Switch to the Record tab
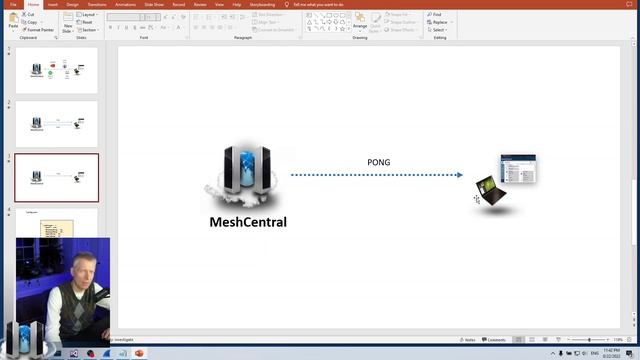This screenshot has width=640, height=360. [x=178, y=4]
